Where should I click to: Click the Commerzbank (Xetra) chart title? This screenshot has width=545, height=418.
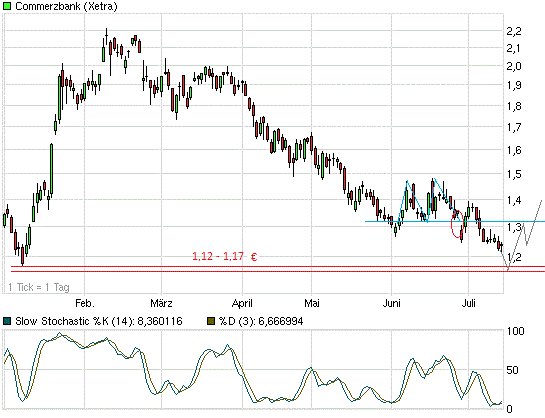(x=66, y=6)
